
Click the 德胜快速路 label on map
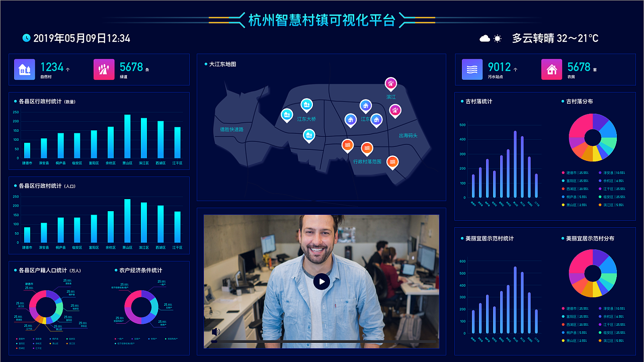(x=231, y=129)
